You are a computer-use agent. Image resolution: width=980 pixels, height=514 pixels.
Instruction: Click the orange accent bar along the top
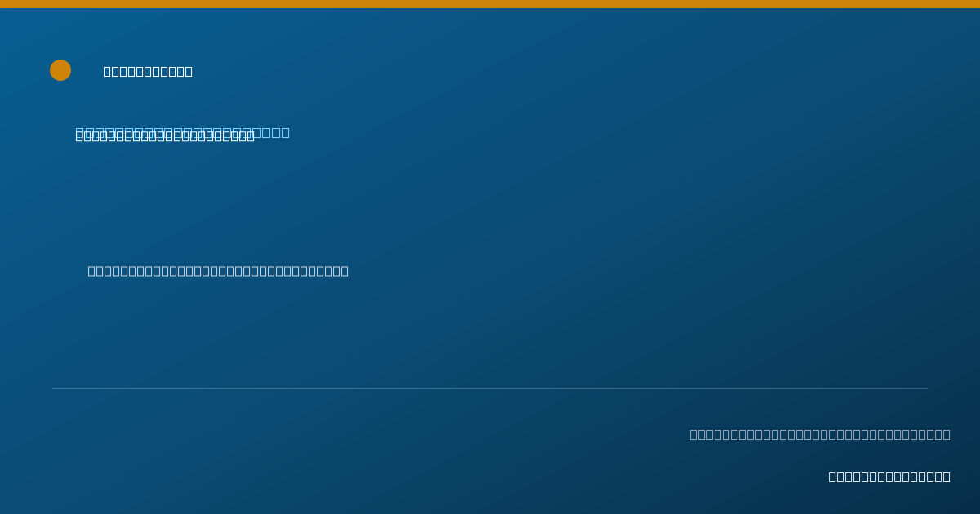(490, 4)
